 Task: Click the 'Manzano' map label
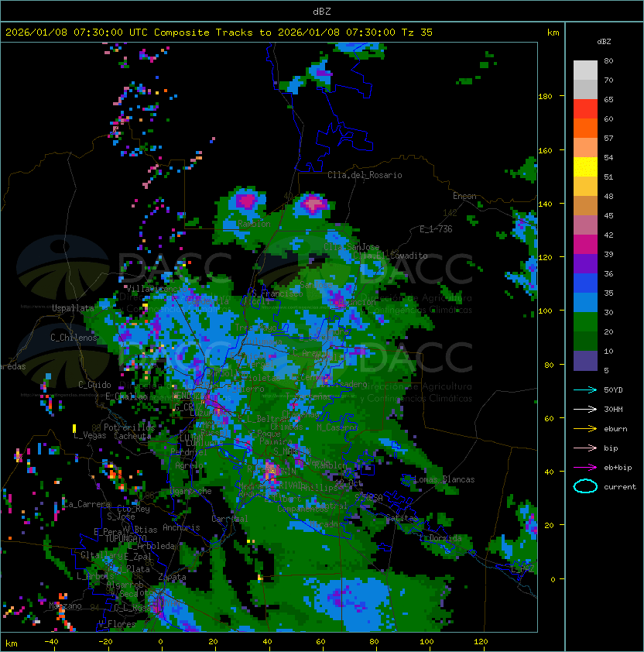coord(65,606)
